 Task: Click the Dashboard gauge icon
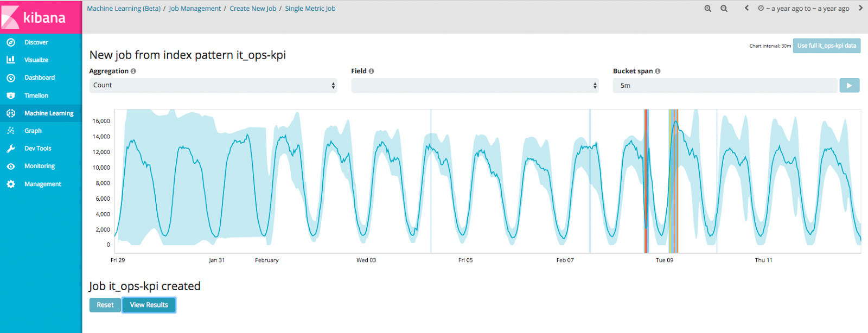(x=11, y=78)
